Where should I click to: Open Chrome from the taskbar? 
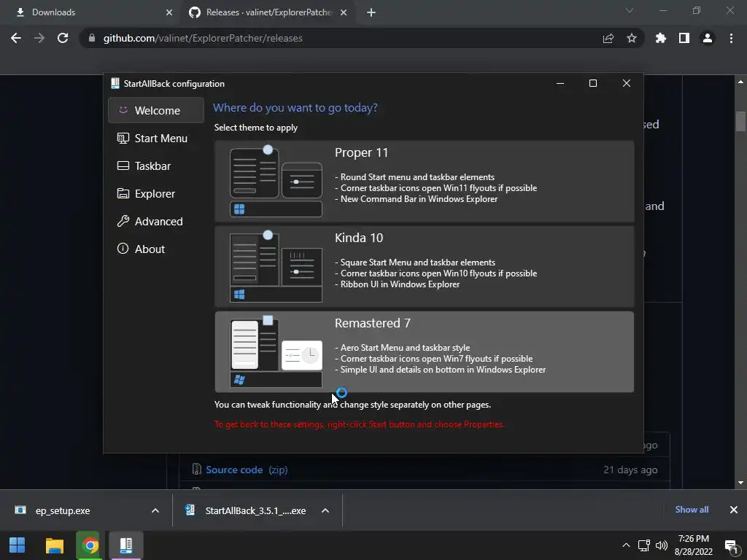tap(90, 545)
